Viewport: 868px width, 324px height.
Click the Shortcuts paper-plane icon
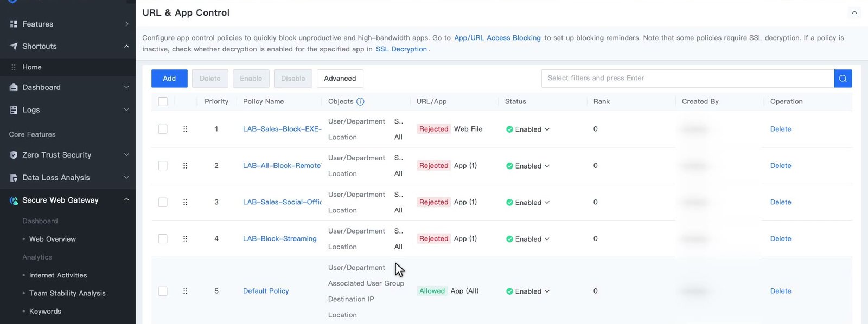click(14, 47)
